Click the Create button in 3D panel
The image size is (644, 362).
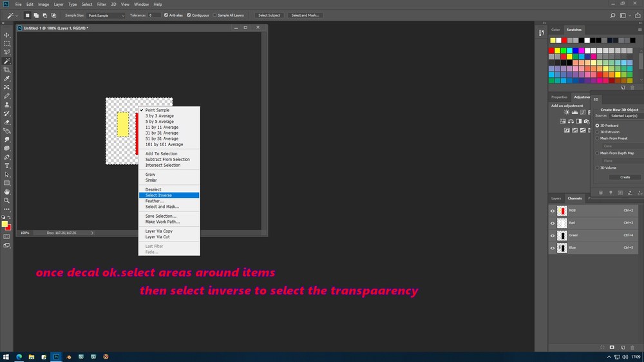click(625, 177)
